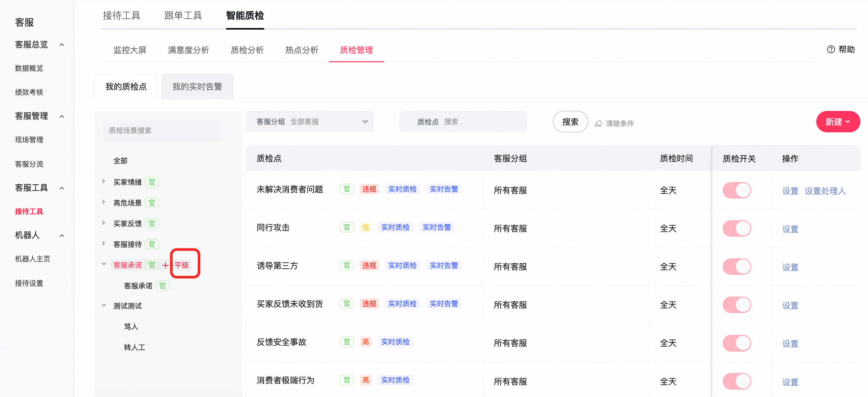
Task: Toggle 质检开关 for 反馈安全事故
Action: click(737, 343)
